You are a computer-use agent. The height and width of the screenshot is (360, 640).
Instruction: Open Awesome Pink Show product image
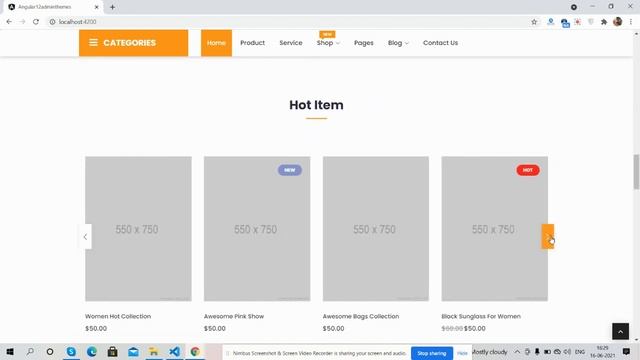click(257, 229)
